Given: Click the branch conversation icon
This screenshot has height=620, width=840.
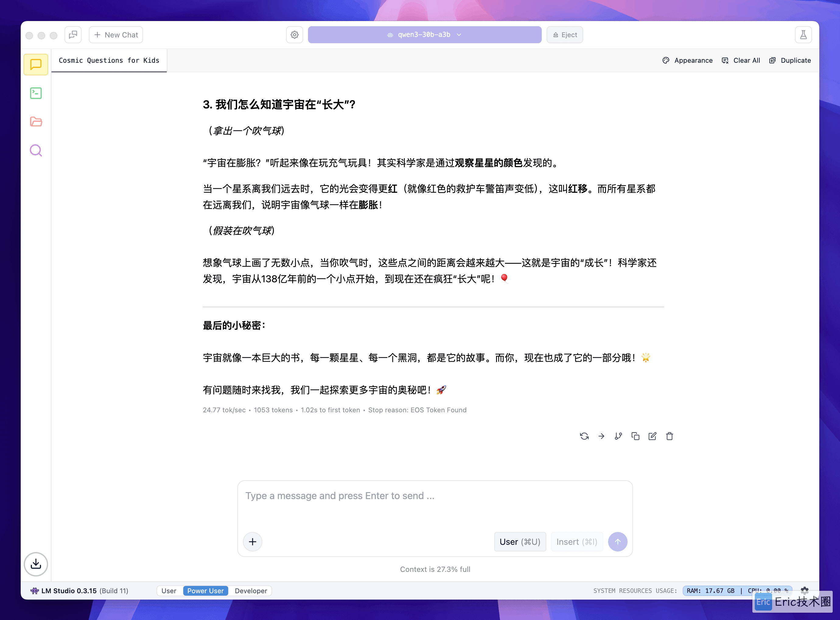Looking at the screenshot, I should (x=618, y=436).
